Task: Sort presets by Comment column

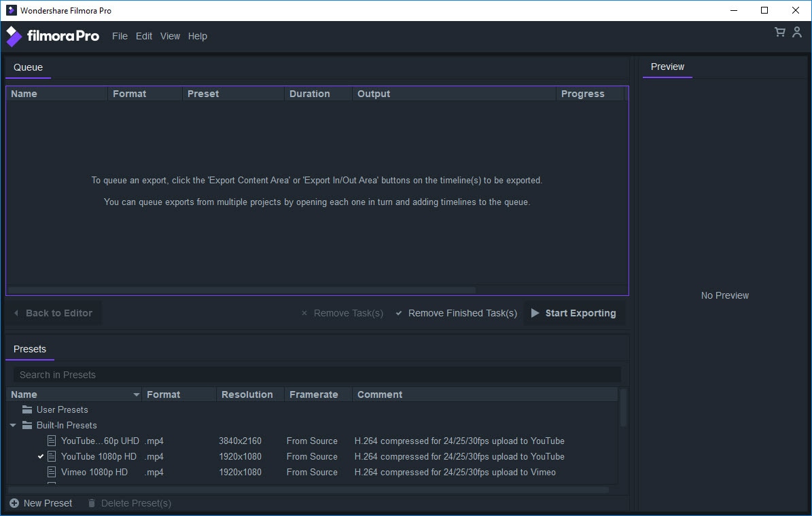Action: tap(484, 394)
